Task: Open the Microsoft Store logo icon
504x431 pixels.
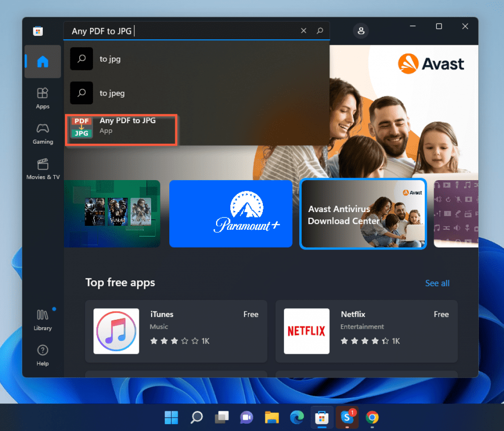Action: click(x=38, y=31)
